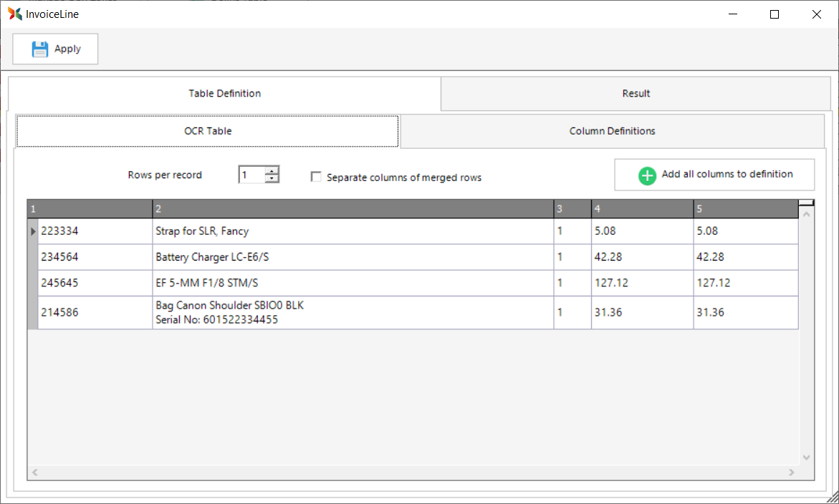Select cell with item number 245645
The width and height of the screenshot is (839, 504).
(x=95, y=283)
